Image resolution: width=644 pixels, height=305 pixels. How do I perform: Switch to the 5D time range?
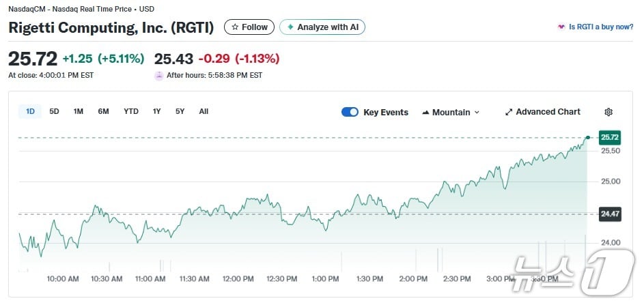tap(55, 111)
